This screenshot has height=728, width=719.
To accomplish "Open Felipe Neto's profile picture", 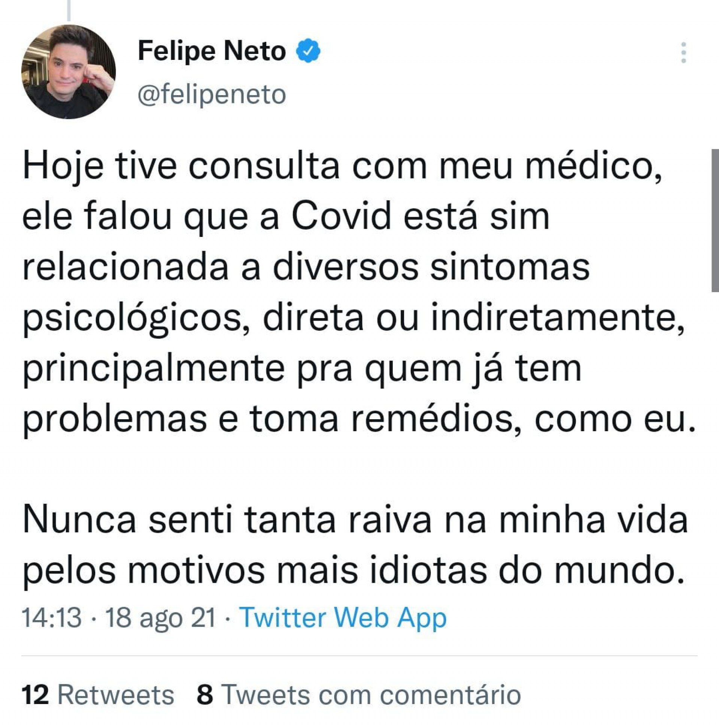I will (69, 72).
